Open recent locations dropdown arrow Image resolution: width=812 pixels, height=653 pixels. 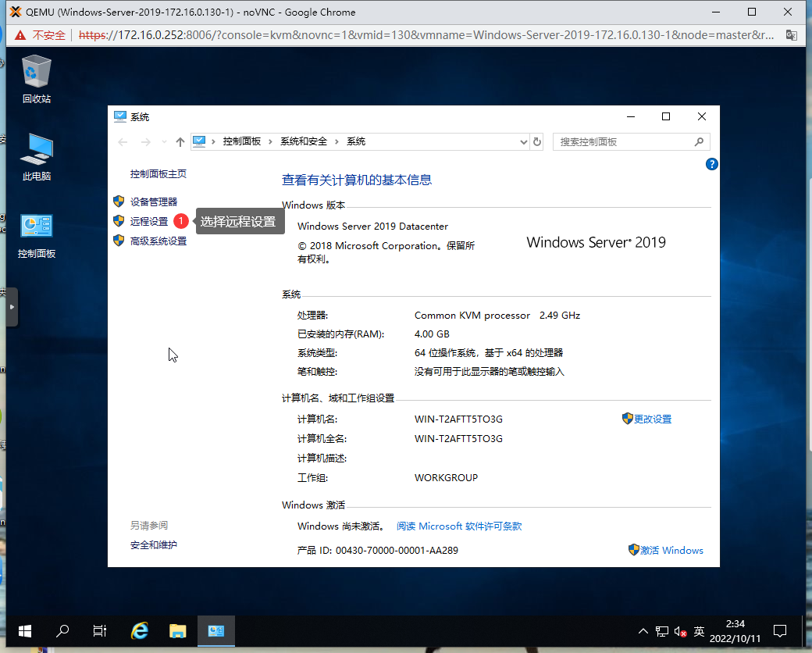[164, 141]
